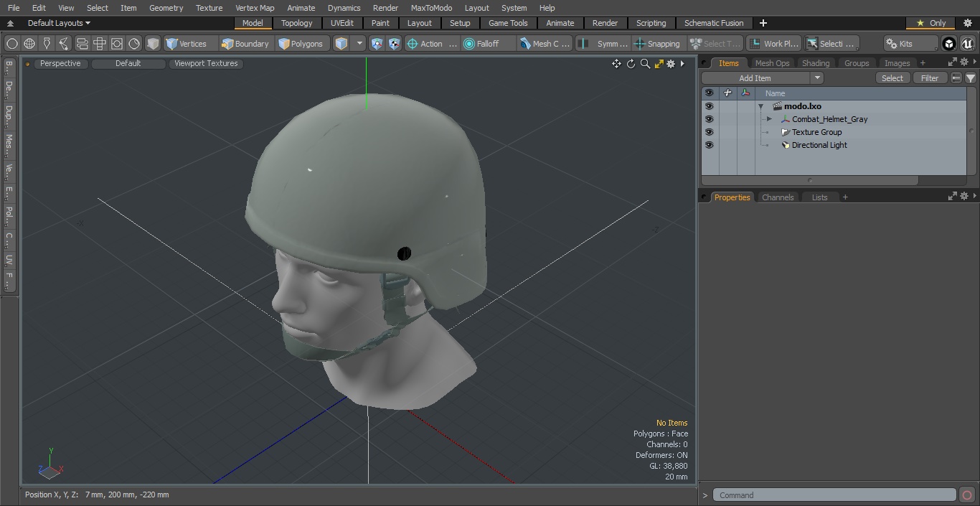Open the Default Layouts dropdown

[x=59, y=23]
